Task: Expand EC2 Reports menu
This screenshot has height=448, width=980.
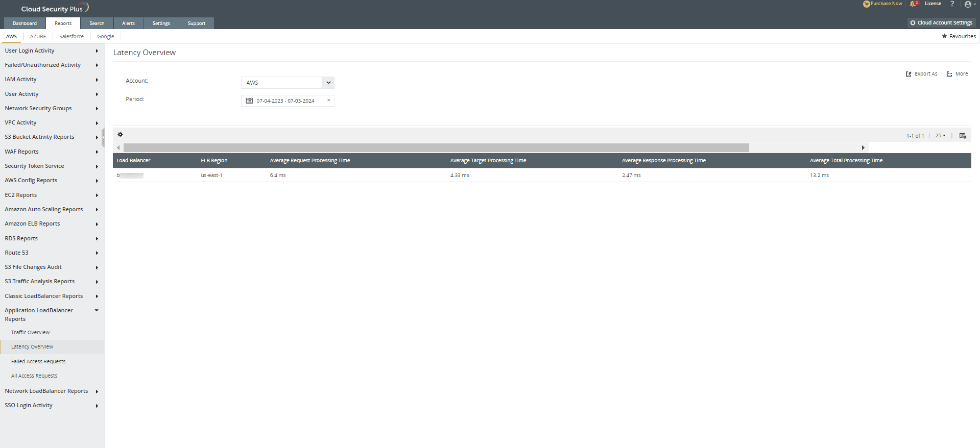Action: point(52,195)
